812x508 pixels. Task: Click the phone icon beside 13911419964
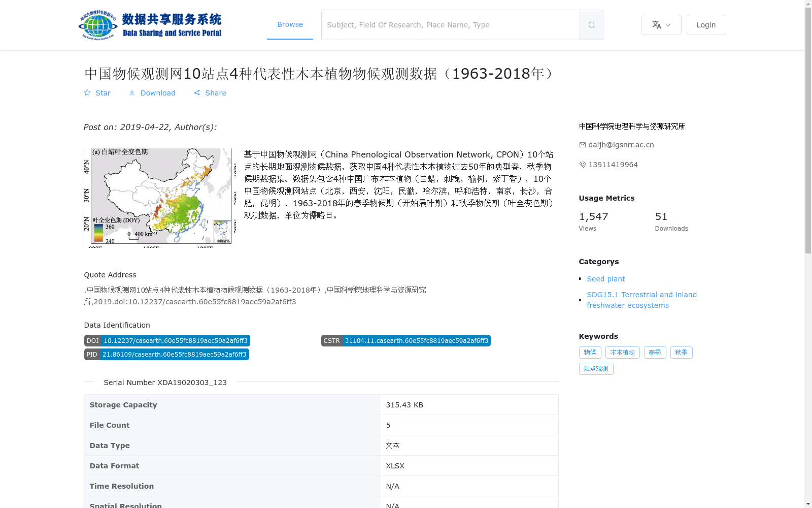tap(583, 165)
